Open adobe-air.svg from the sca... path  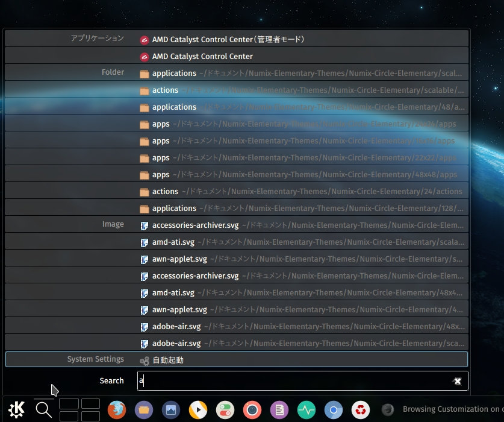237,343
